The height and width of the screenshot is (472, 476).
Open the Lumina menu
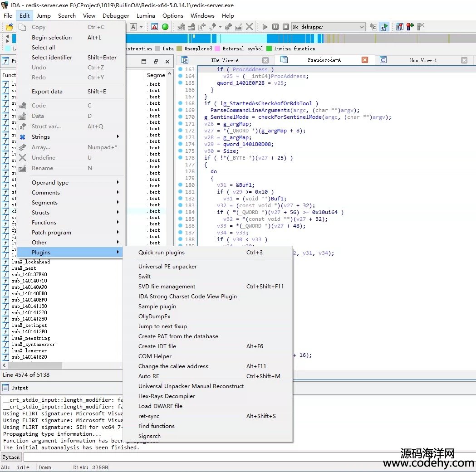pos(146,16)
